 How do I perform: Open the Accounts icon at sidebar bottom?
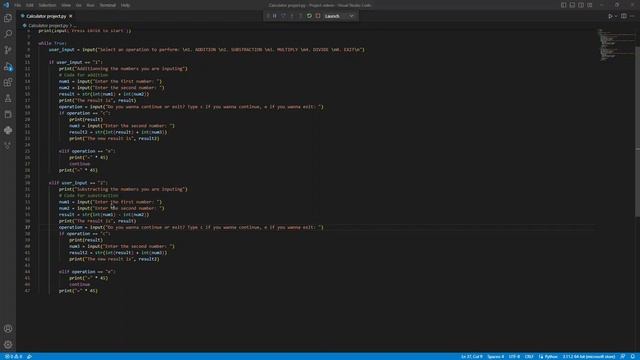pyautogui.click(x=8, y=329)
